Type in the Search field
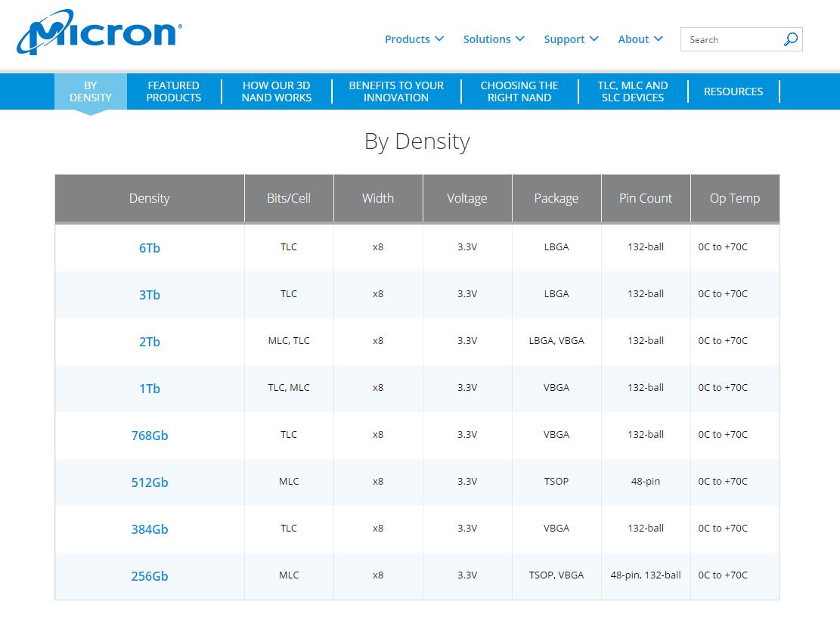Viewport: 840px width, 617px height. 730,39
